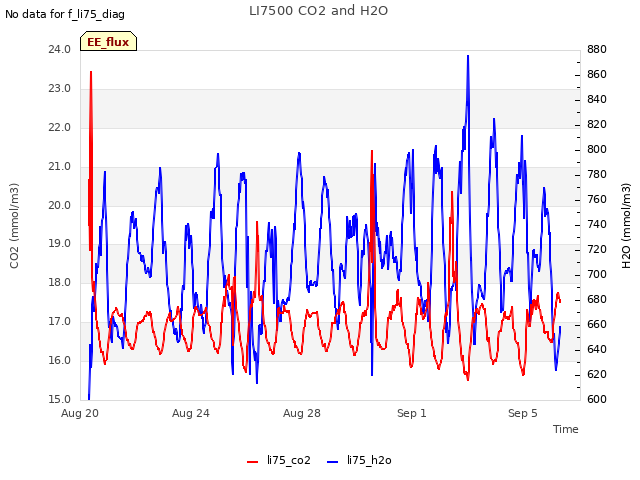Viewport: 640px width, 480px height.
Task: Click the 15.0 CO2 axis value
Action: point(60,399)
